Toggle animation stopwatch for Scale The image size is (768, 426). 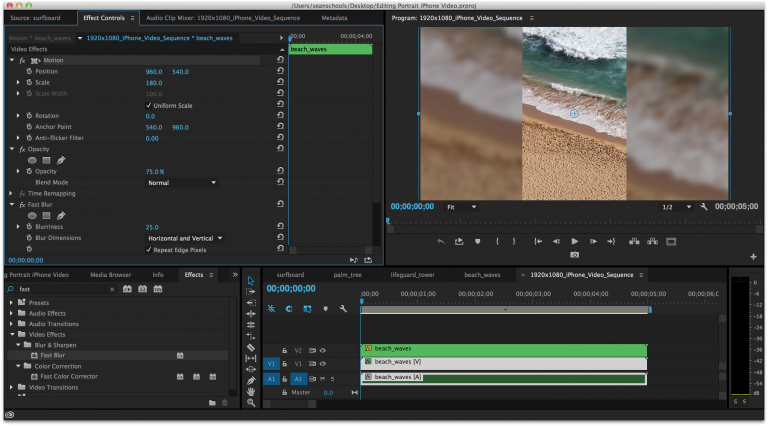click(29, 82)
